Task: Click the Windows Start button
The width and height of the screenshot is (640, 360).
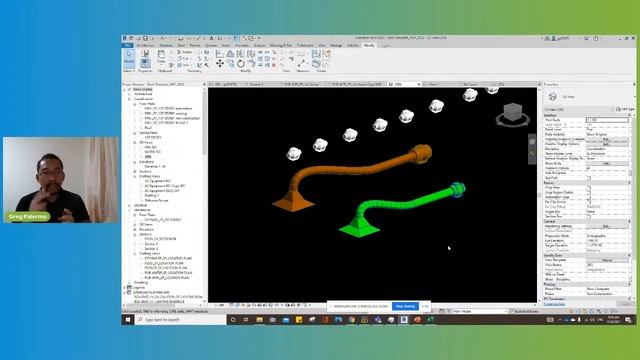Action: click(x=128, y=320)
